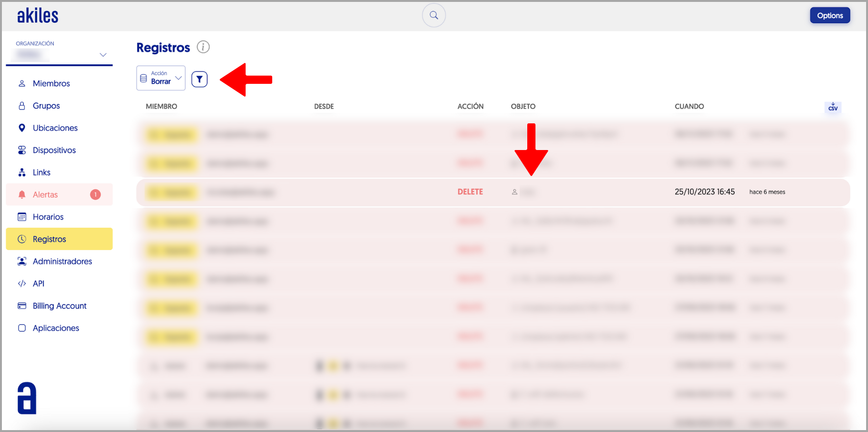The width and height of the screenshot is (868, 432).
Task: Click the Registros info icon
Action: tap(203, 47)
